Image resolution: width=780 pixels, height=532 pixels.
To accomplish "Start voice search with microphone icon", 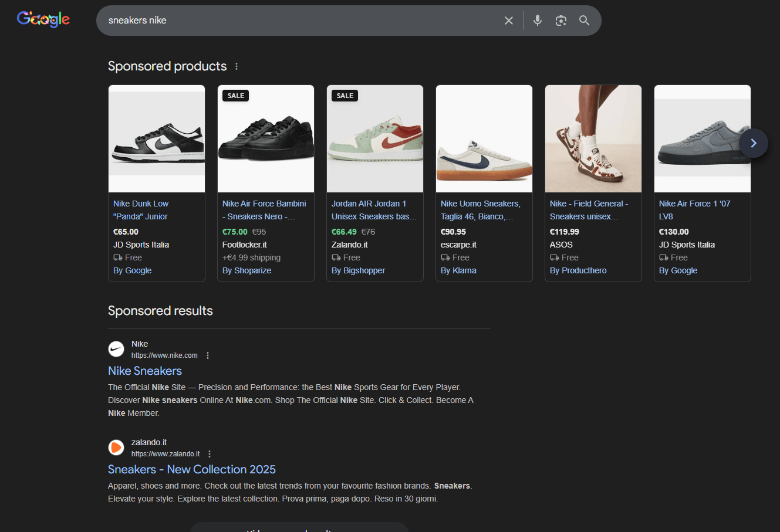I will pos(538,21).
